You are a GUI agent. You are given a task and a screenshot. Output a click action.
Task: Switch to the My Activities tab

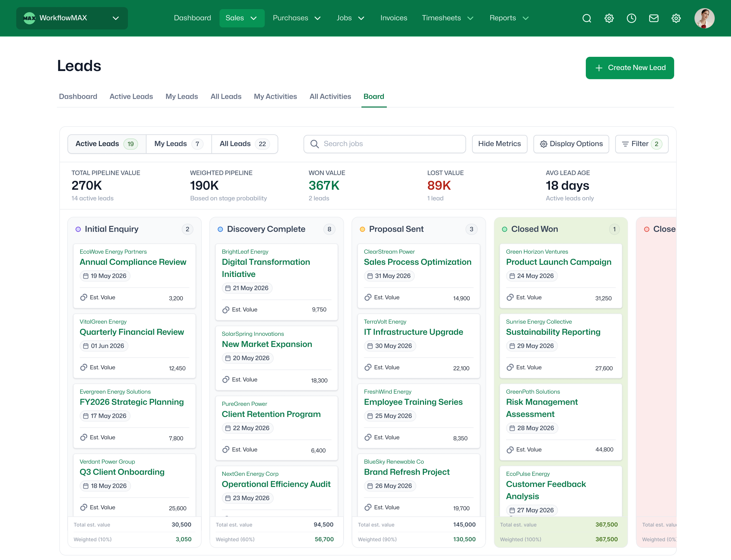275,97
